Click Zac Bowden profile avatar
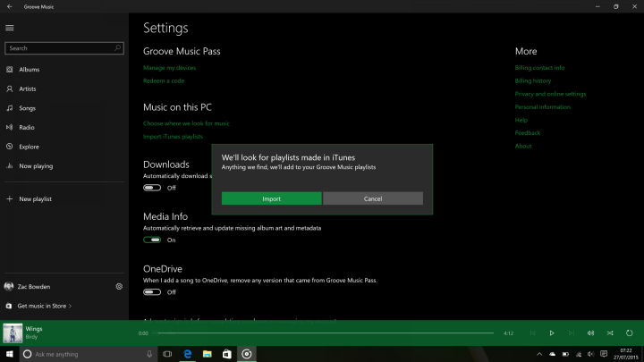644x362 pixels. (x=9, y=287)
